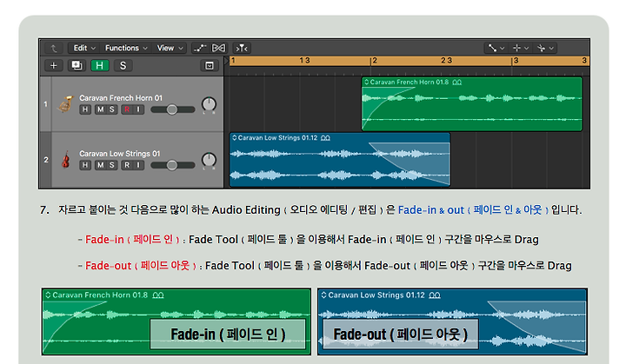Screen dimensions: 626x364
Task: Click the back arrow icon in the tracks toolbar
Action: (54, 49)
